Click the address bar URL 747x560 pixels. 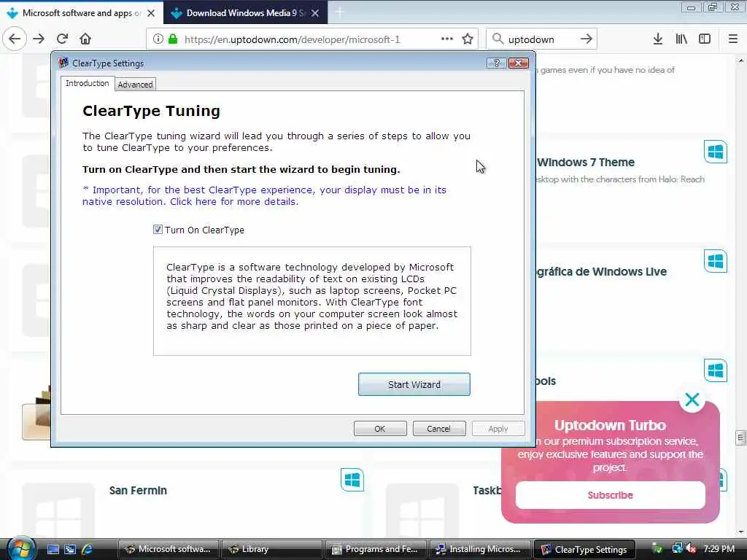point(292,39)
